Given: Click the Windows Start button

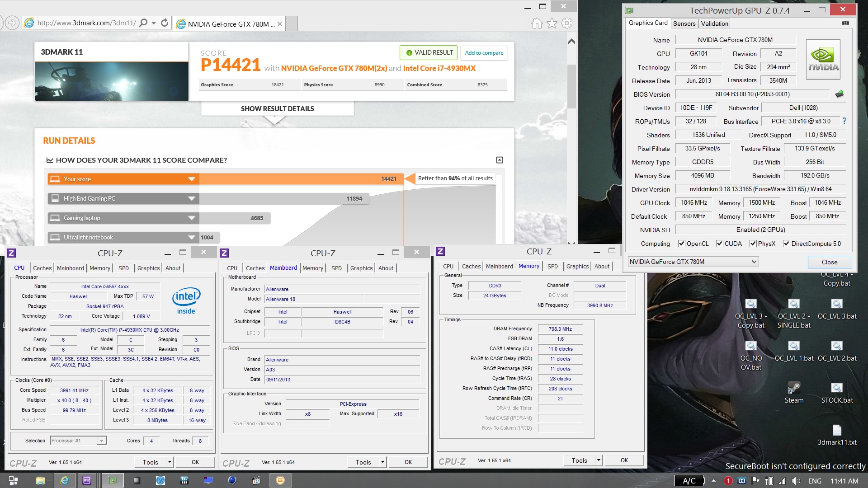Looking at the screenshot, I should pos(13,480).
